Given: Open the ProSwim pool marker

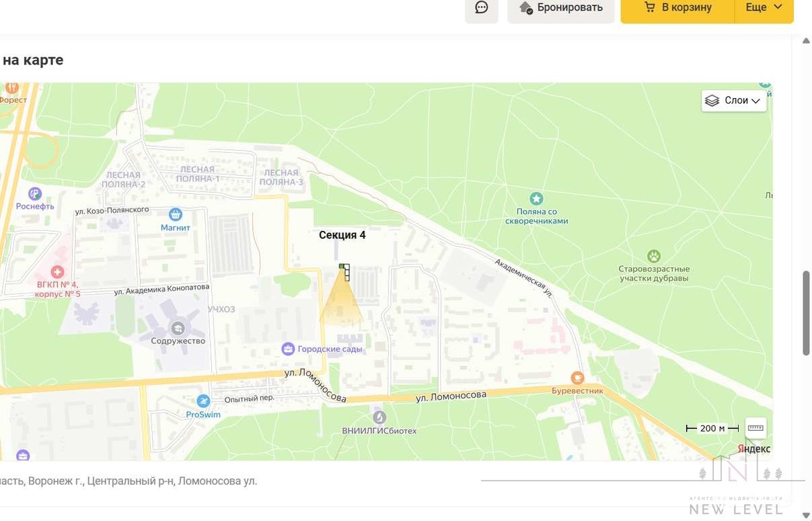Looking at the screenshot, I should tap(203, 402).
